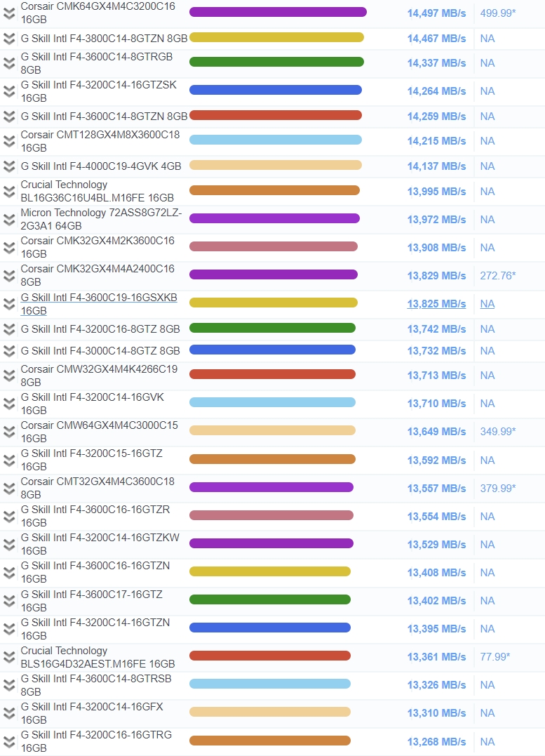Click the 14,467 MB/s score
545x756 pixels.
[x=436, y=39]
